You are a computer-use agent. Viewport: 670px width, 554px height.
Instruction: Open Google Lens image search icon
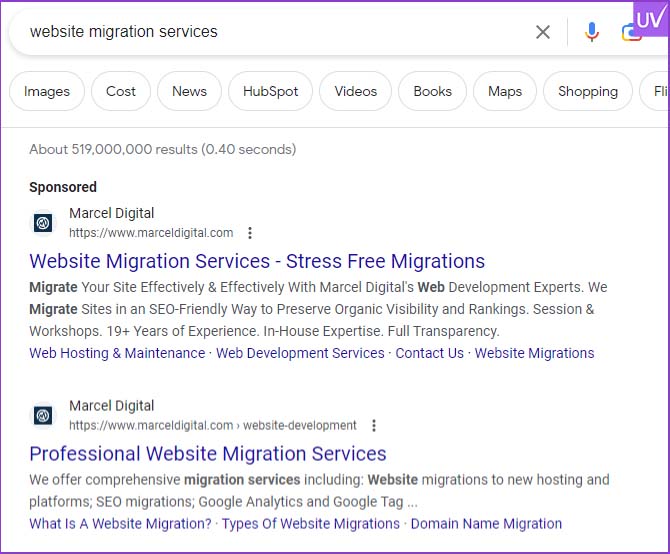point(630,33)
